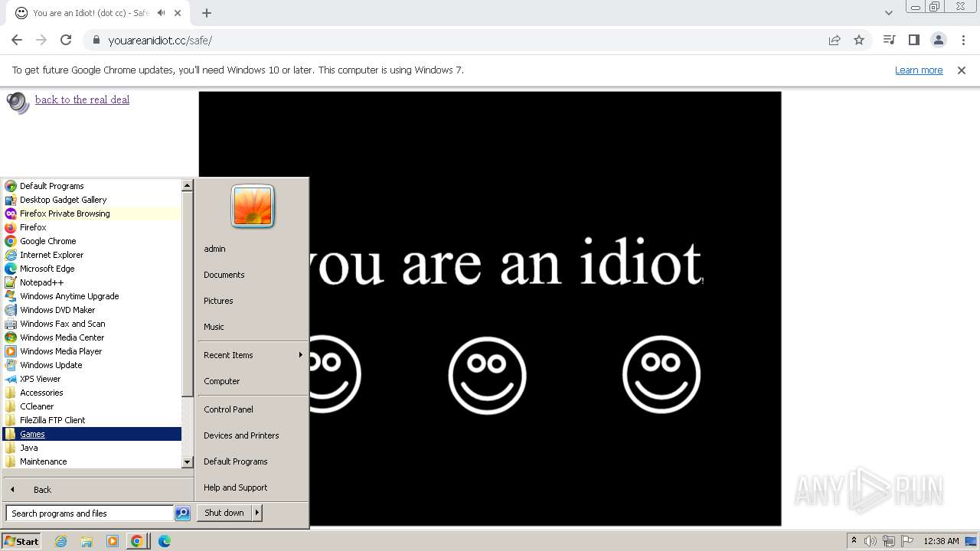The height and width of the screenshot is (551, 980).
Task: Open admin personal folder
Action: click(x=253, y=249)
